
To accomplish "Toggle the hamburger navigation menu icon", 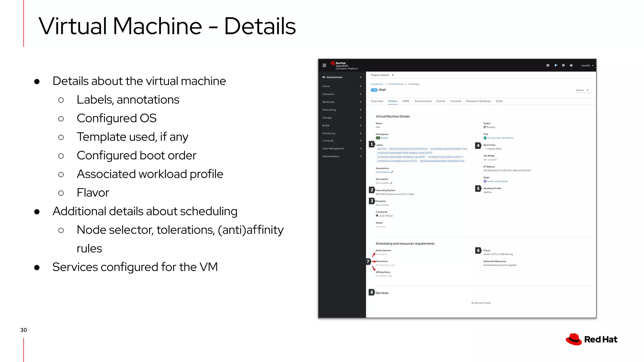I will (324, 65).
